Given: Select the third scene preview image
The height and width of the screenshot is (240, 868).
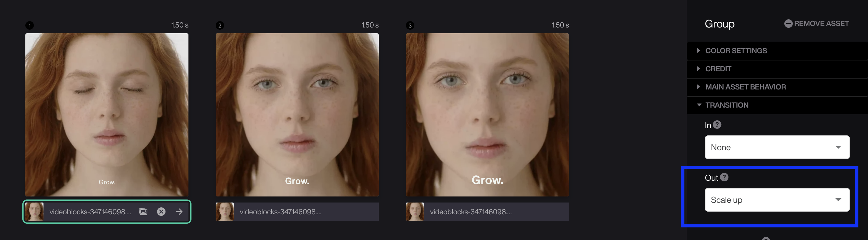Looking at the screenshot, I should 487,115.
